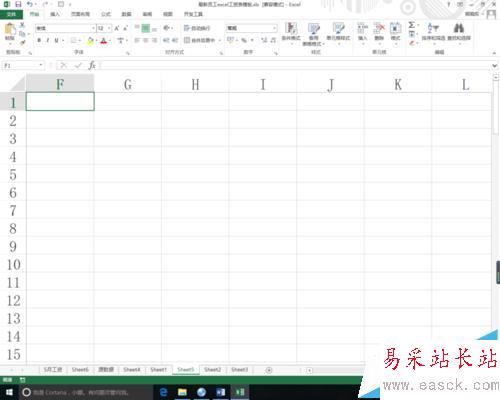Click the Copy icon in clipboard group
This screenshot has width=500, height=400.
pyautogui.click(x=22, y=34)
